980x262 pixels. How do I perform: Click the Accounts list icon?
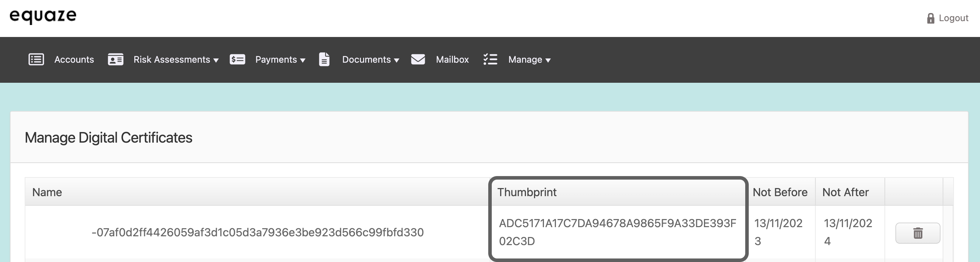coord(36,59)
